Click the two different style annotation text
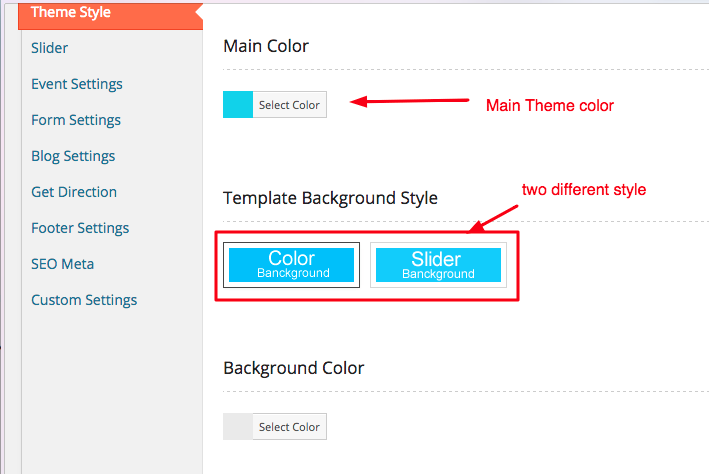709x474 pixels. (x=585, y=190)
